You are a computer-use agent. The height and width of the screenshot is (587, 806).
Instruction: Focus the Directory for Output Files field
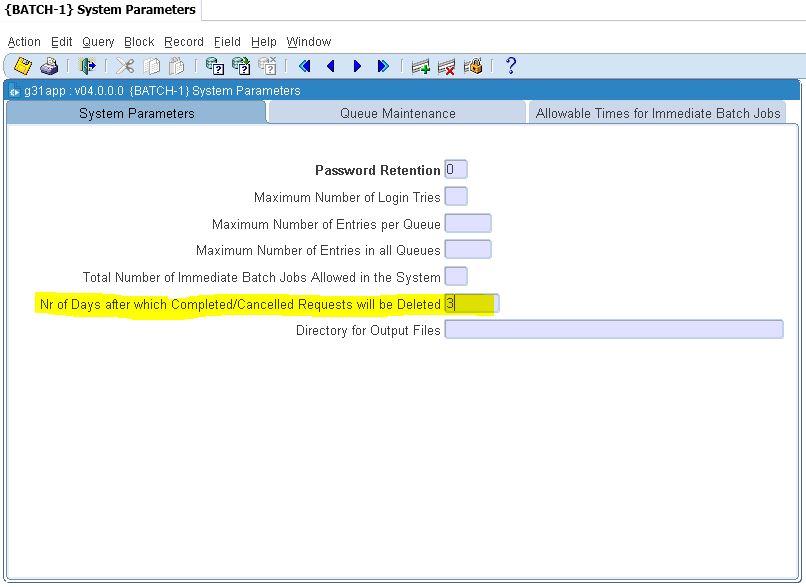click(613, 330)
